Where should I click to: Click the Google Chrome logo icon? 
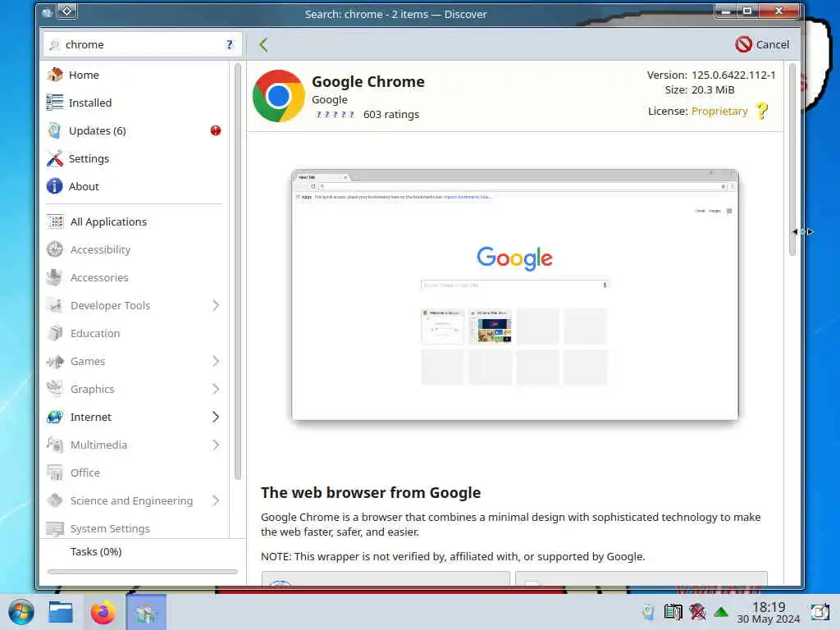(x=279, y=96)
